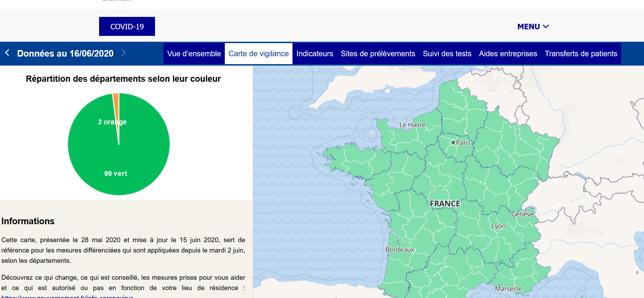Click the Paris star marker on map
644x298 pixels.
click(x=453, y=142)
